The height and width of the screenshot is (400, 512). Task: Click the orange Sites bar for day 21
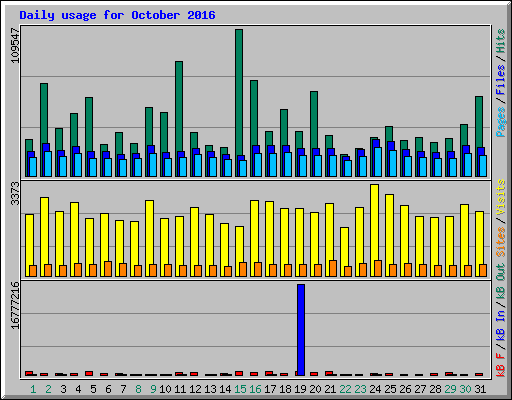point(333,268)
